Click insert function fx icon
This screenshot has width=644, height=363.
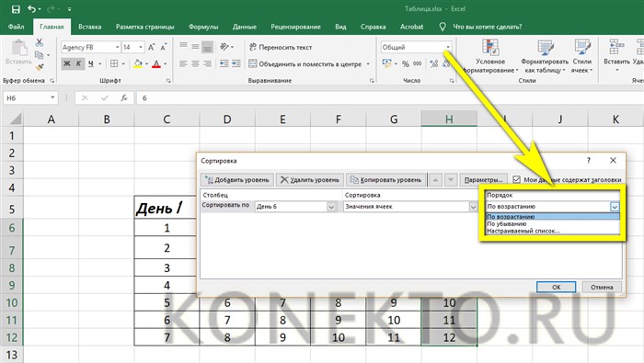[123, 98]
